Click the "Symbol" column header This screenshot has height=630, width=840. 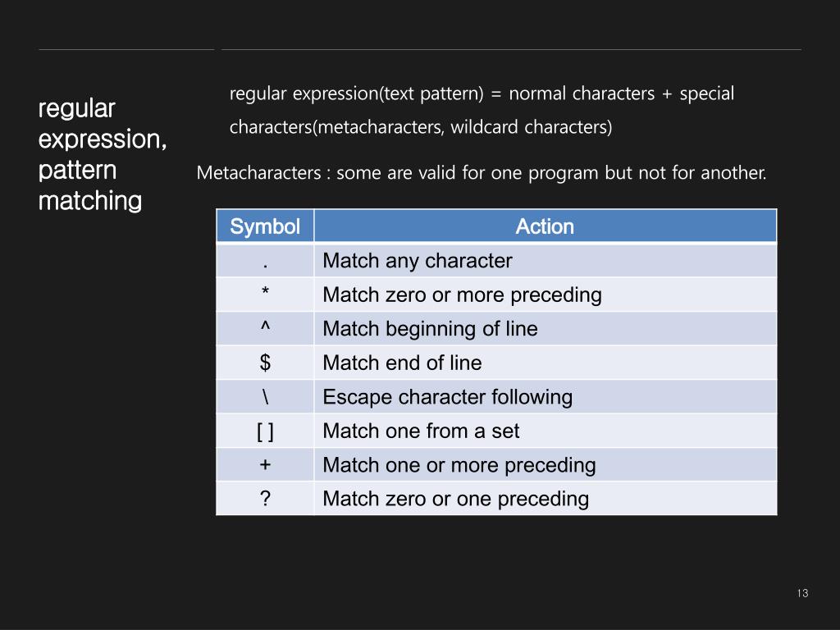point(265,226)
